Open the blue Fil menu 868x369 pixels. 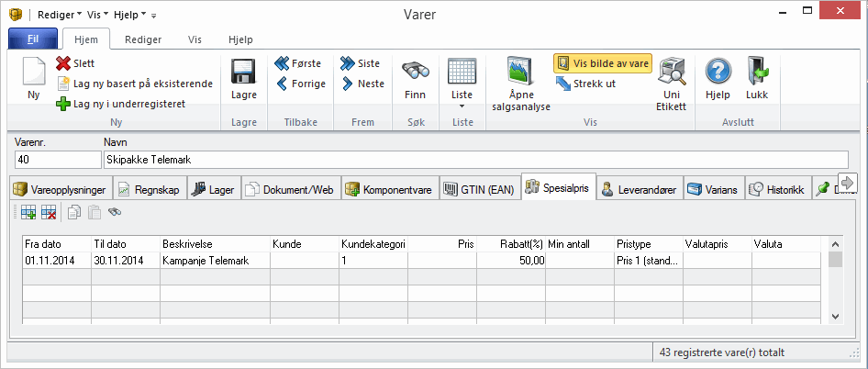pyautogui.click(x=32, y=39)
